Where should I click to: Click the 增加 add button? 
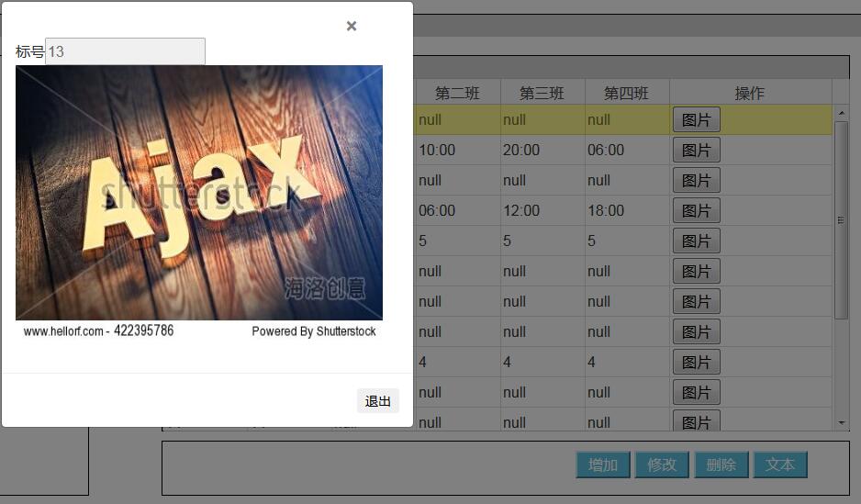[x=603, y=465]
